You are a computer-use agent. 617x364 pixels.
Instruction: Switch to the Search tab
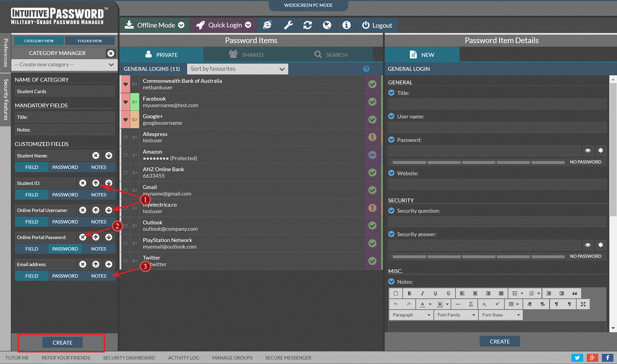[x=331, y=55]
